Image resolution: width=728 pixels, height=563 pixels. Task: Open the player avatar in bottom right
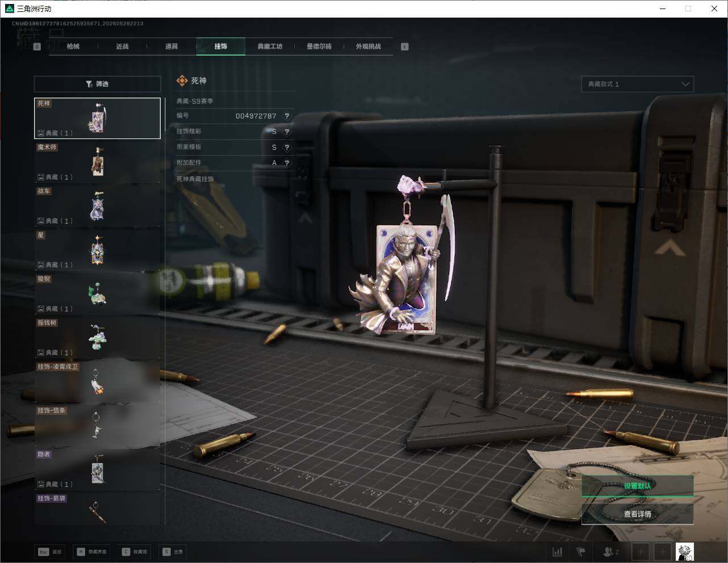click(684, 552)
